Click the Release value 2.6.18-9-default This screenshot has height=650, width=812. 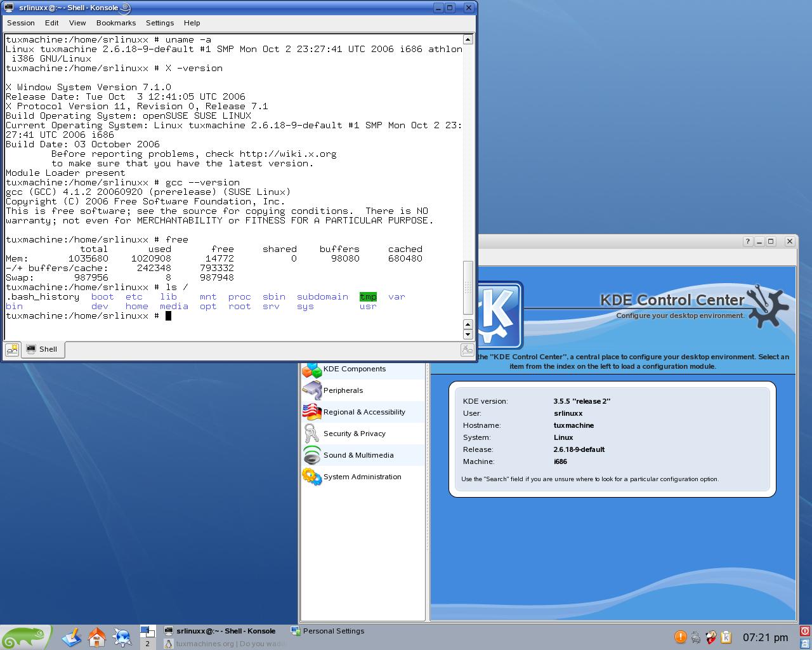pyautogui.click(x=579, y=449)
